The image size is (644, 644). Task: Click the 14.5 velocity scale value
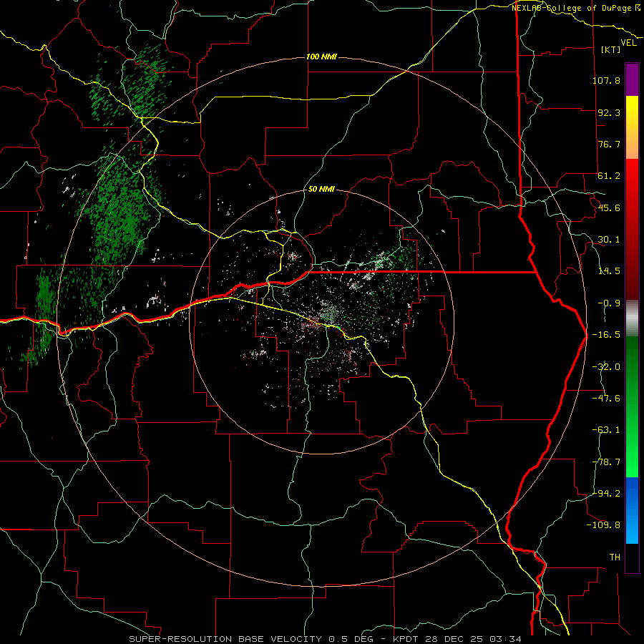tap(609, 271)
